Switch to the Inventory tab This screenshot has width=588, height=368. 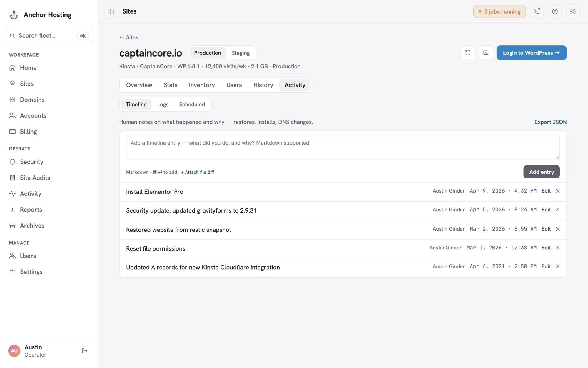(x=202, y=85)
